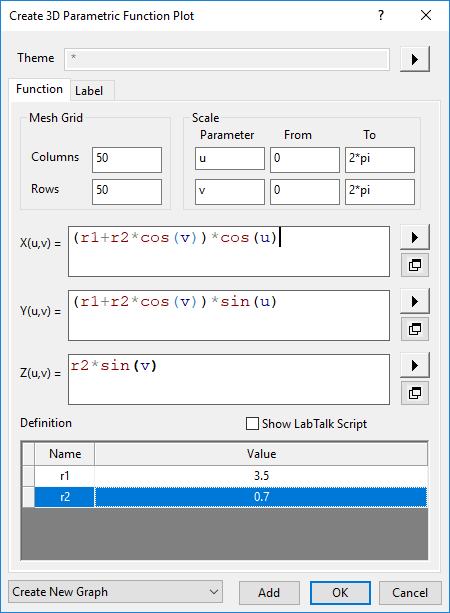This screenshot has width=450, height=613.
Task: Enable Show LabTalk Script checkbox
Action: (252, 423)
